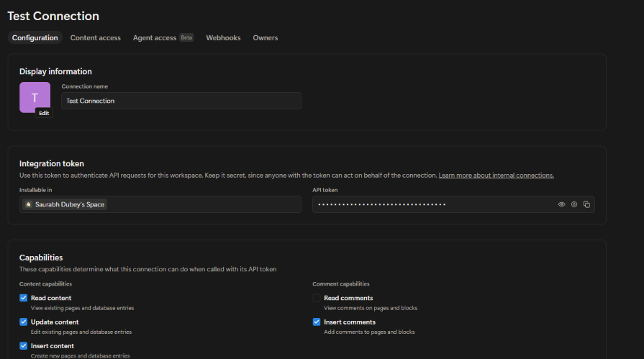
Task: Click Edit on the connection avatar
Action: [x=44, y=113]
